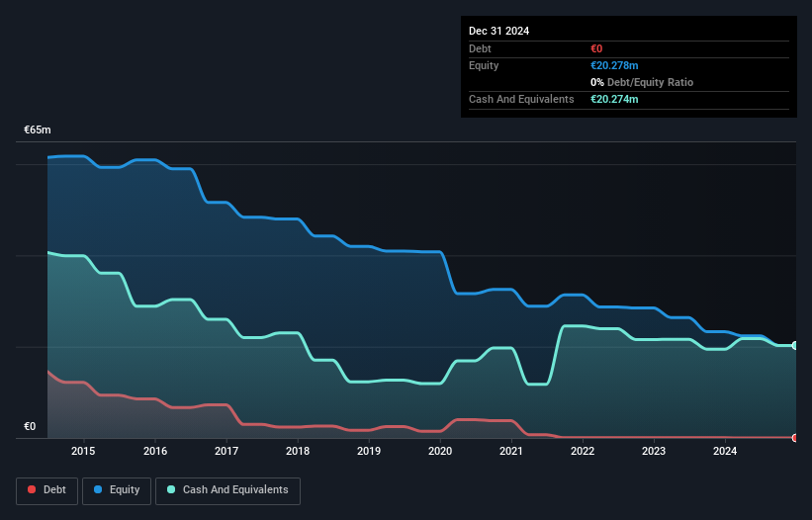Image resolution: width=812 pixels, height=520 pixels.
Task: Click the endpoint marker at Dec 2024 cash line
Action: pos(795,345)
